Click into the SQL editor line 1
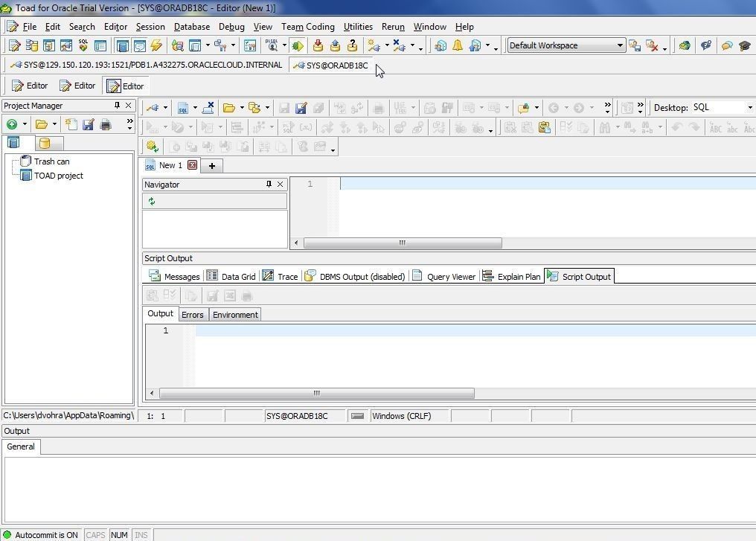This screenshot has height=541, width=756. (x=547, y=184)
